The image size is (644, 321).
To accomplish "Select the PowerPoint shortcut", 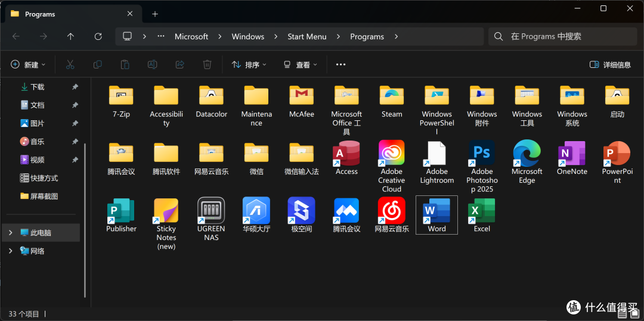I will [617, 163].
